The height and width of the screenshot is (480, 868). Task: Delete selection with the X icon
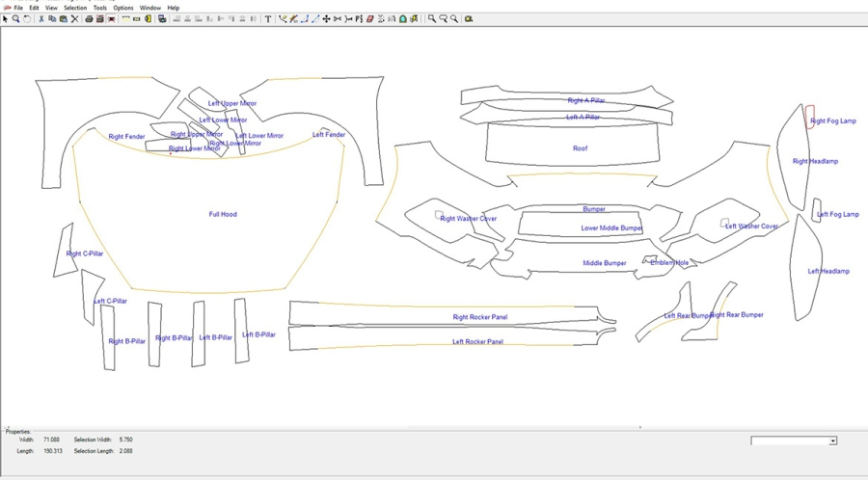(74, 19)
